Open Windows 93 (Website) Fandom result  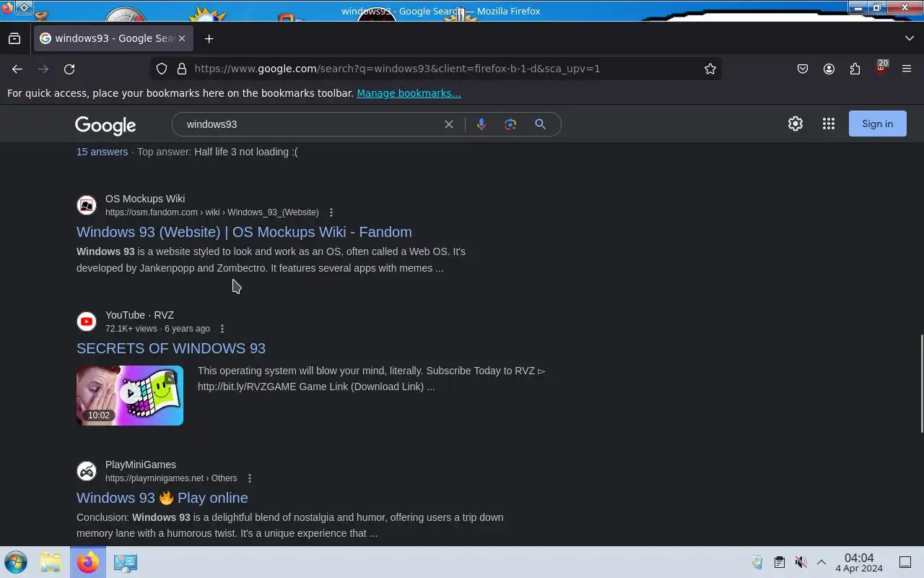point(244,232)
